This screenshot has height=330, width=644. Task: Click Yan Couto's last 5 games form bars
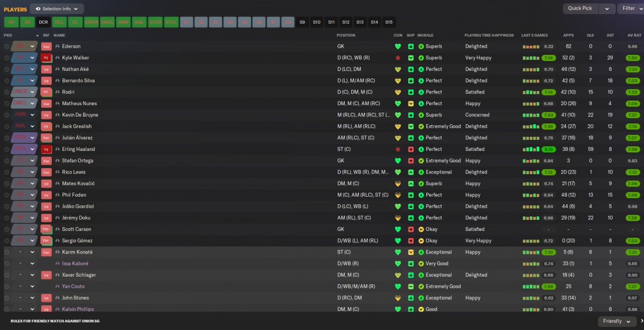[530, 286]
